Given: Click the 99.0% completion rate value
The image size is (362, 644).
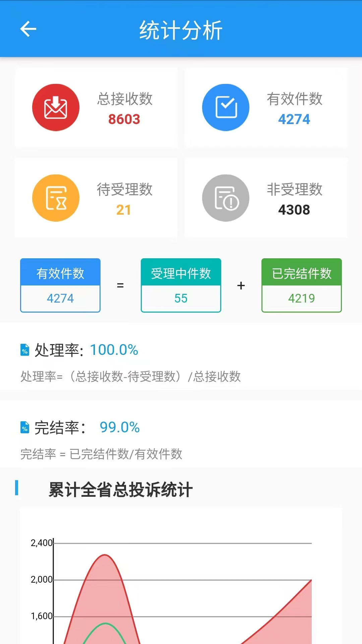Looking at the screenshot, I should [x=120, y=427].
